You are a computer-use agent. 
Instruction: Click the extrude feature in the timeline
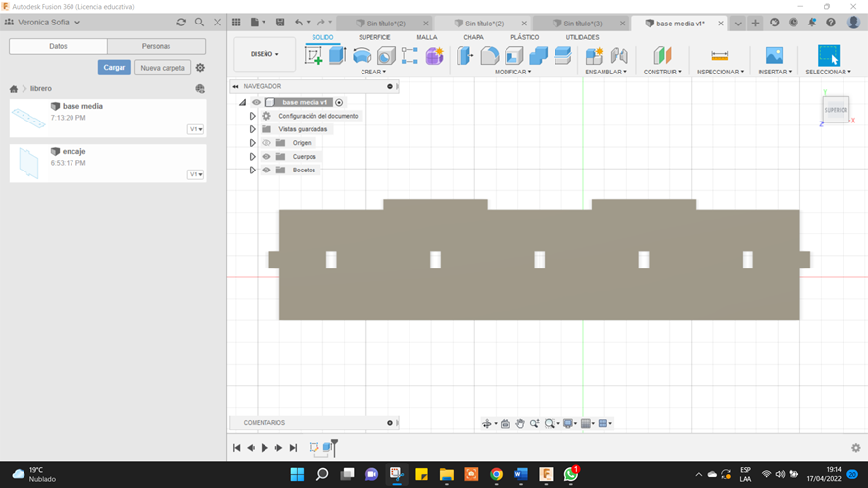(327, 447)
